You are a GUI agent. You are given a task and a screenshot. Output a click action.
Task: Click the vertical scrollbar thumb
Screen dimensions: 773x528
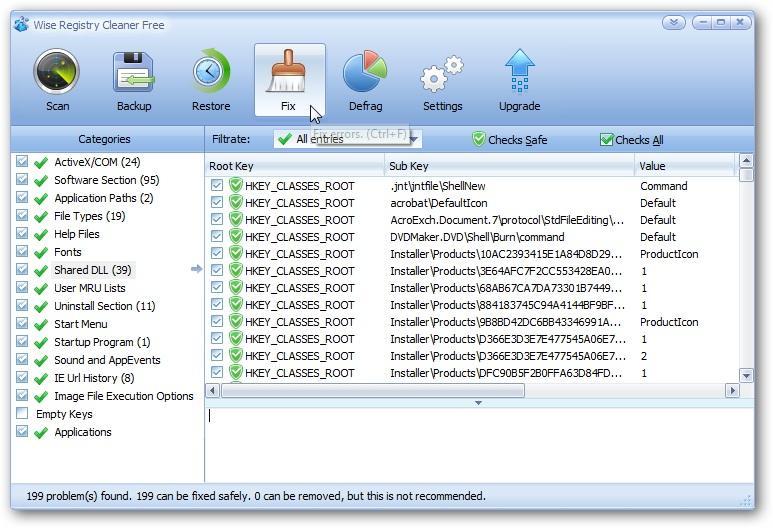point(746,175)
